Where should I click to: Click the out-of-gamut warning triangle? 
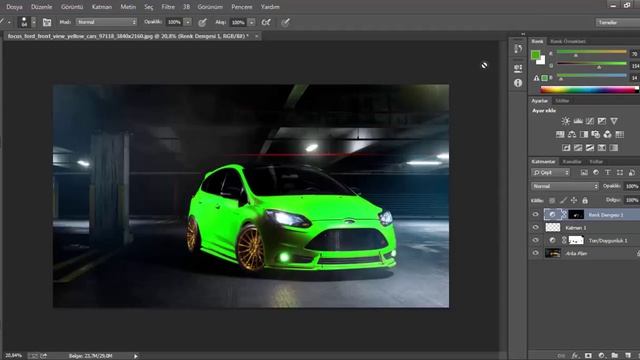(536, 78)
